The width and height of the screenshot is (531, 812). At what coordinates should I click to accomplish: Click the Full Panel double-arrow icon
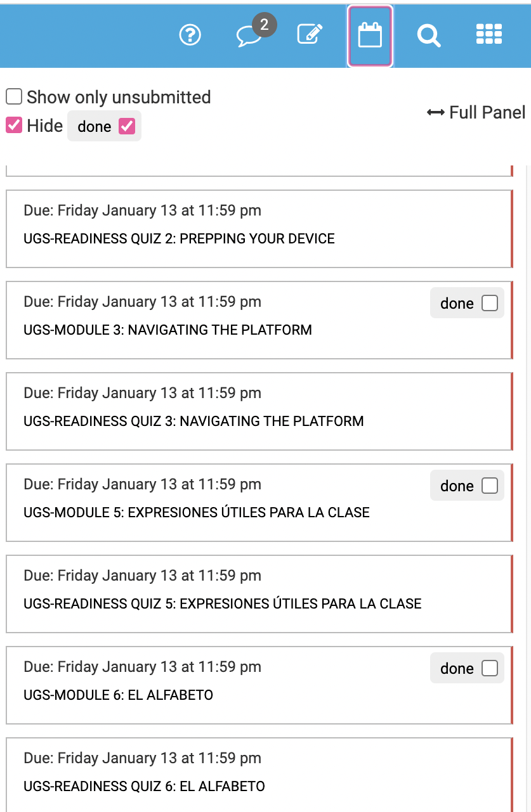tap(435, 113)
